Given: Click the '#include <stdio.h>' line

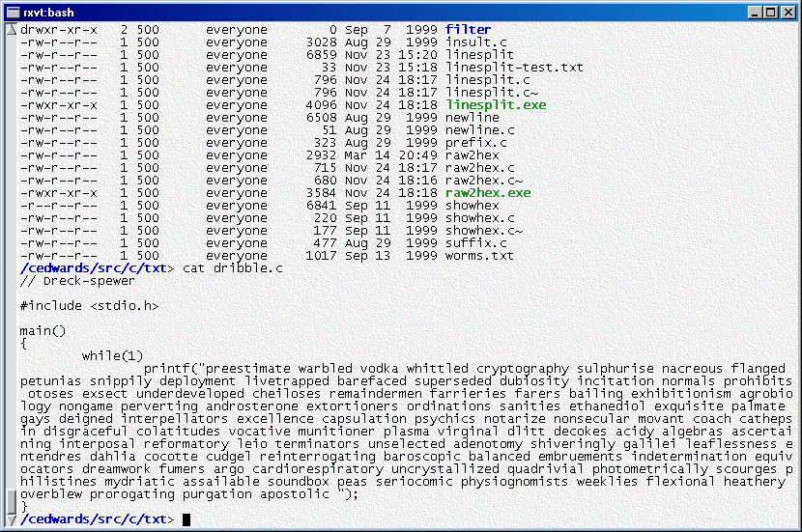Looking at the screenshot, I should (x=89, y=305).
